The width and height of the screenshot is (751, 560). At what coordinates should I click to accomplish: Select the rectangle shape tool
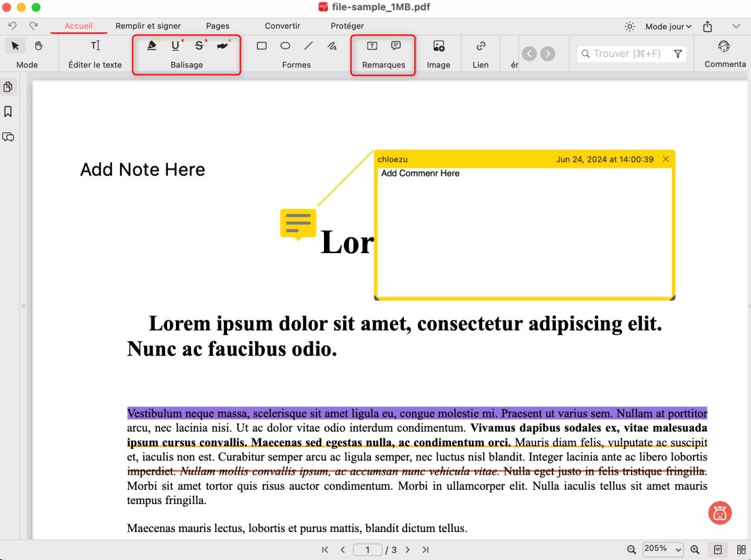[261, 46]
